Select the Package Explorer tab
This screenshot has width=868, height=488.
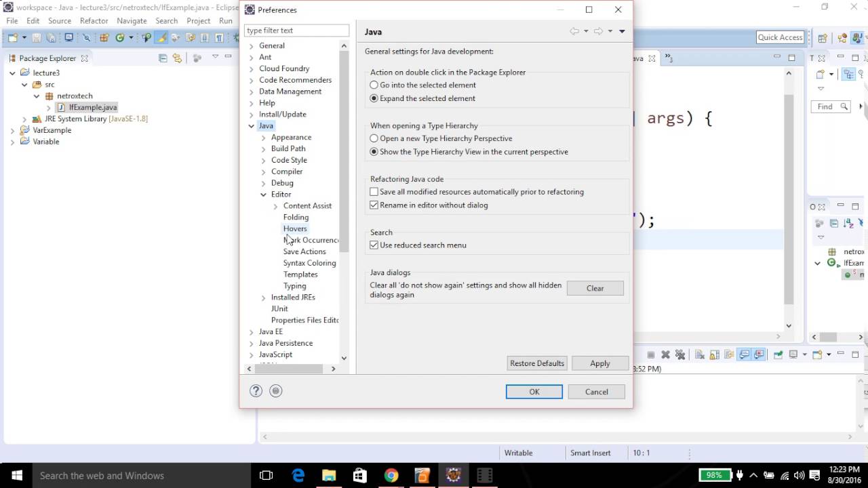(47, 58)
